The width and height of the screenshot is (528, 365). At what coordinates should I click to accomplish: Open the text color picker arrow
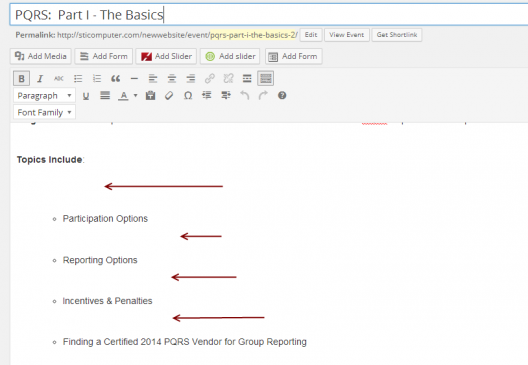click(x=135, y=96)
